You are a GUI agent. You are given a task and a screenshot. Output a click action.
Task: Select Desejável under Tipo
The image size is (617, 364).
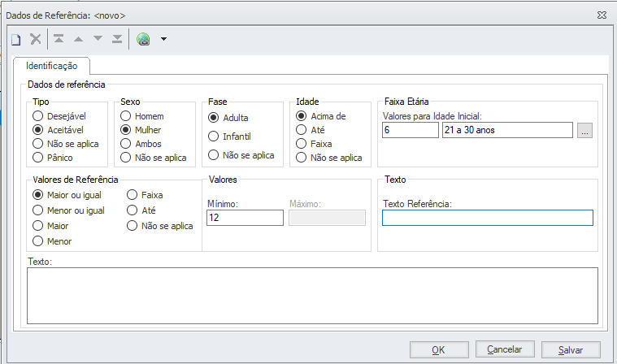[x=59, y=116]
